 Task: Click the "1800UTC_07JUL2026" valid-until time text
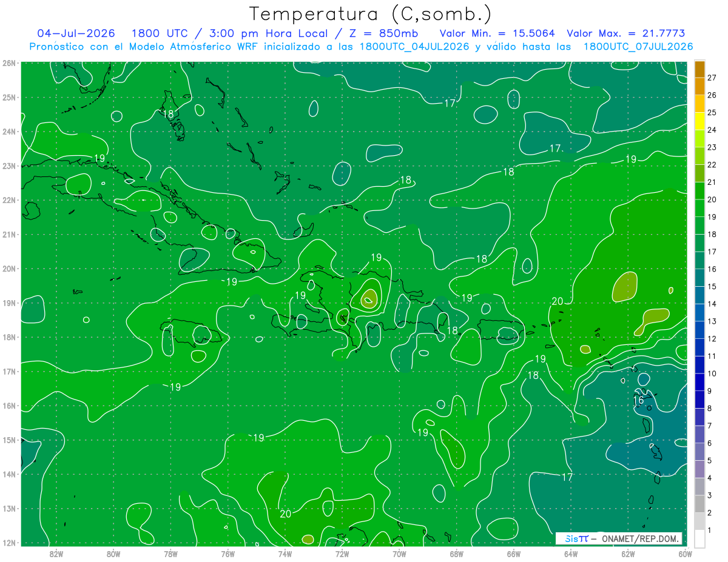point(638,47)
